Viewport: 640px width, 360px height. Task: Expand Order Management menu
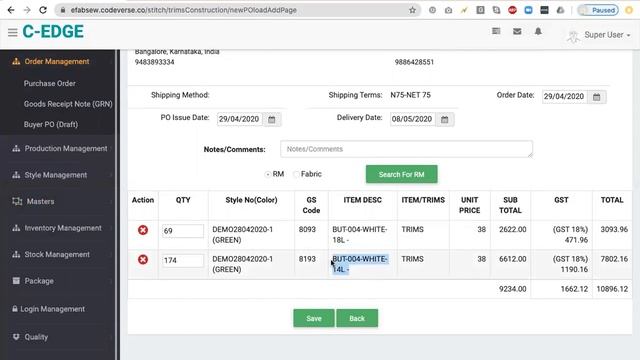tap(58, 62)
